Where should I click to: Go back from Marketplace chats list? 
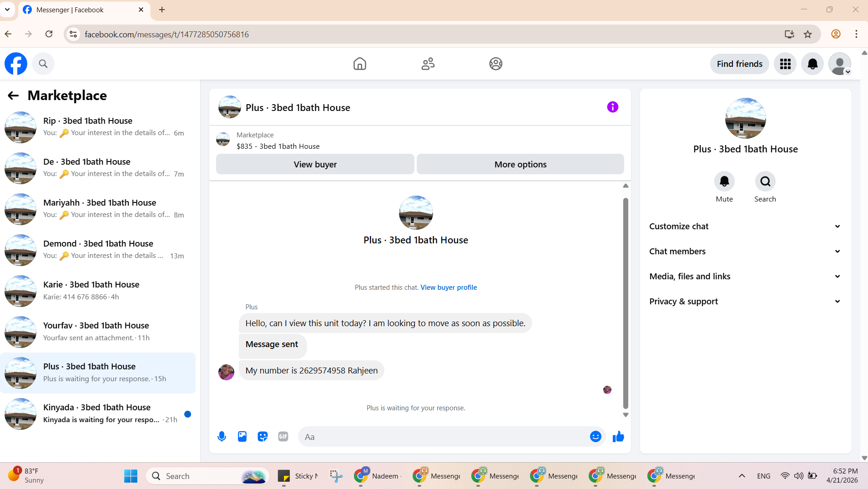click(x=13, y=96)
